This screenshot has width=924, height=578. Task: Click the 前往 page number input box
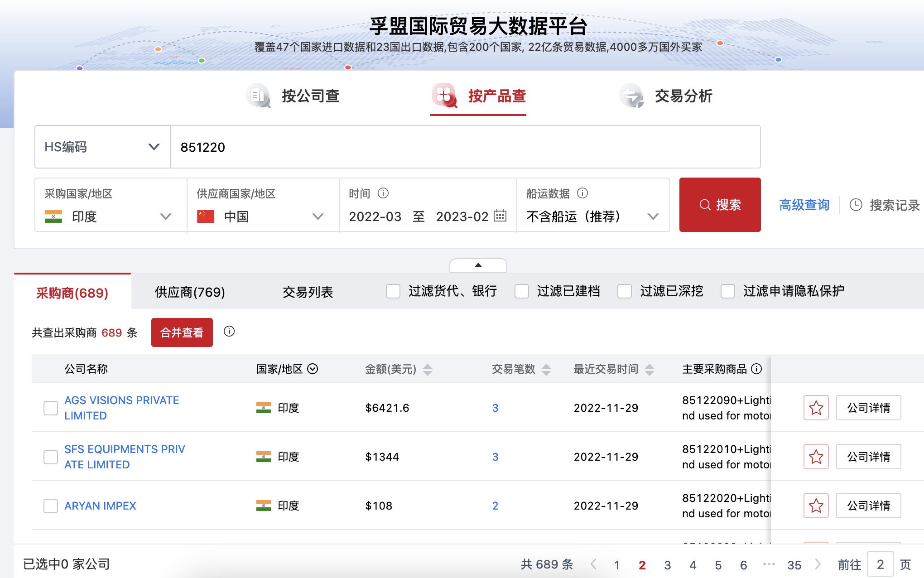tap(880, 565)
